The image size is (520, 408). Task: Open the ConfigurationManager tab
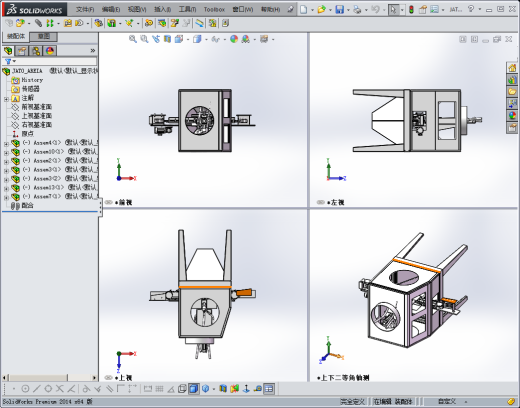[x=36, y=51]
